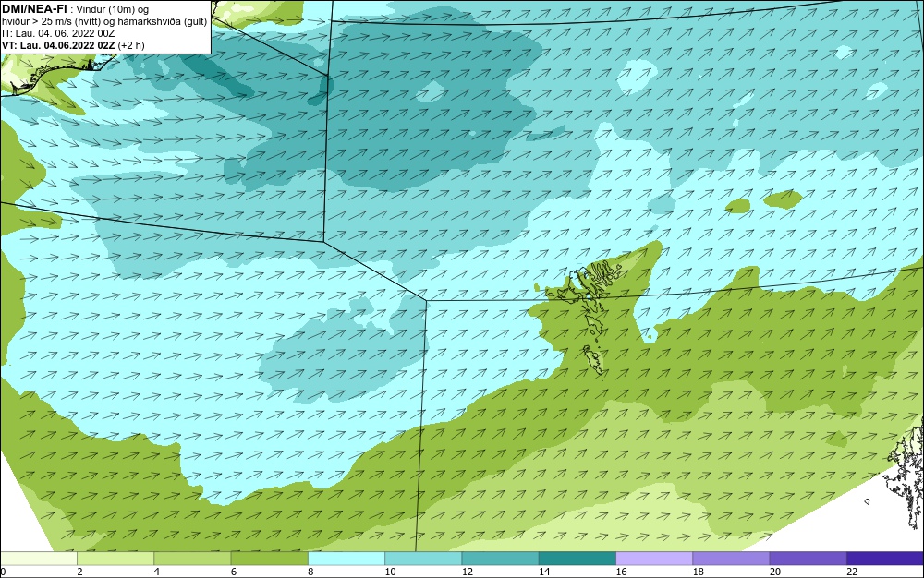Click the medium green 4–6 legend swatch
This screenshot has height=578, width=924.
coord(193,559)
